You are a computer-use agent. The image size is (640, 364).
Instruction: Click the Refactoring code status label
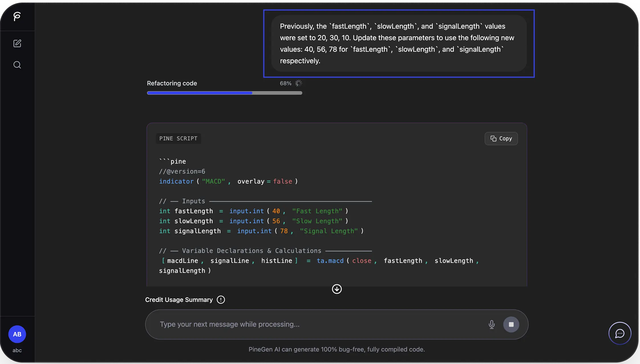(x=172, y=83)
